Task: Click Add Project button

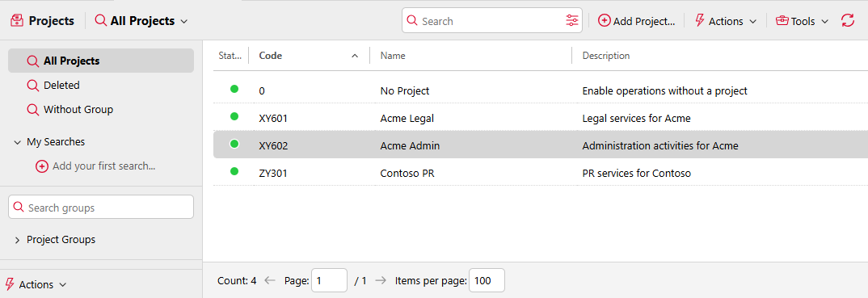Action: pyautogui.click(x=637, y=21)
